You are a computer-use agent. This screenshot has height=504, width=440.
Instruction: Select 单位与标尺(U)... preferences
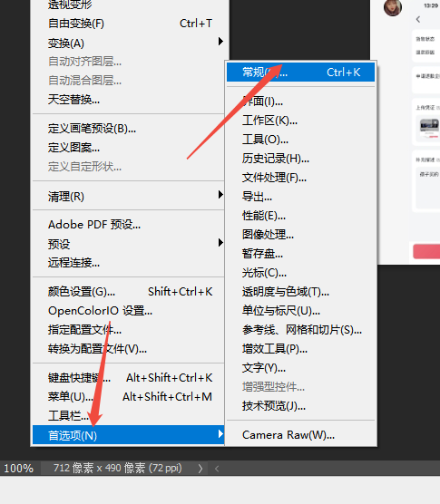pos(300,311)
